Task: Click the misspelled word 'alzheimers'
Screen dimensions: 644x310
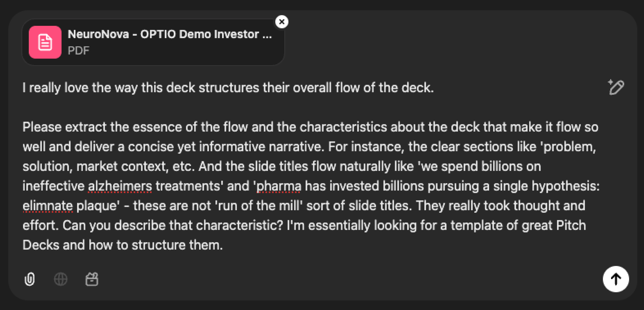Action: [120, 186]
